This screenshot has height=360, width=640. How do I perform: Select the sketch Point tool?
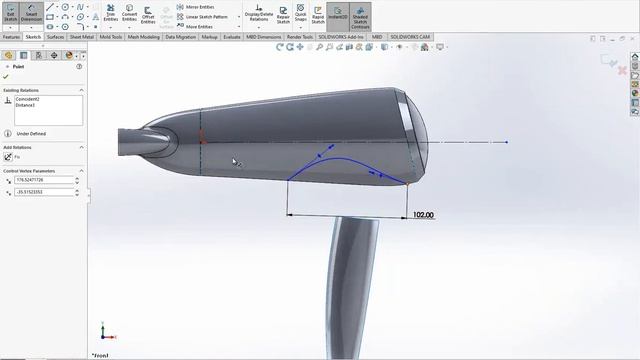96,27
